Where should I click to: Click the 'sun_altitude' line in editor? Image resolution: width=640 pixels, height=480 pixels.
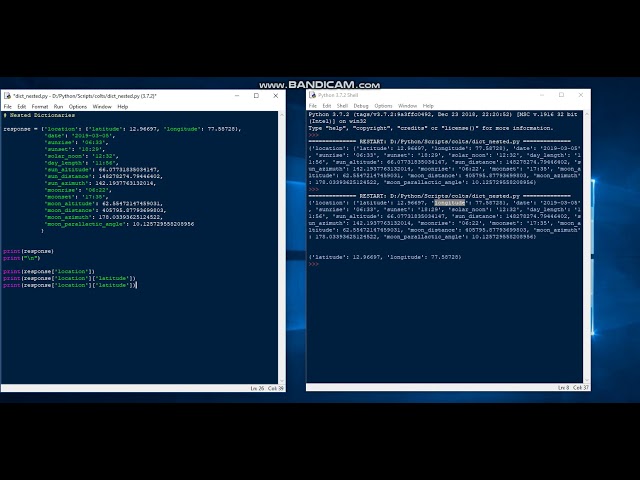pos(102,170)
